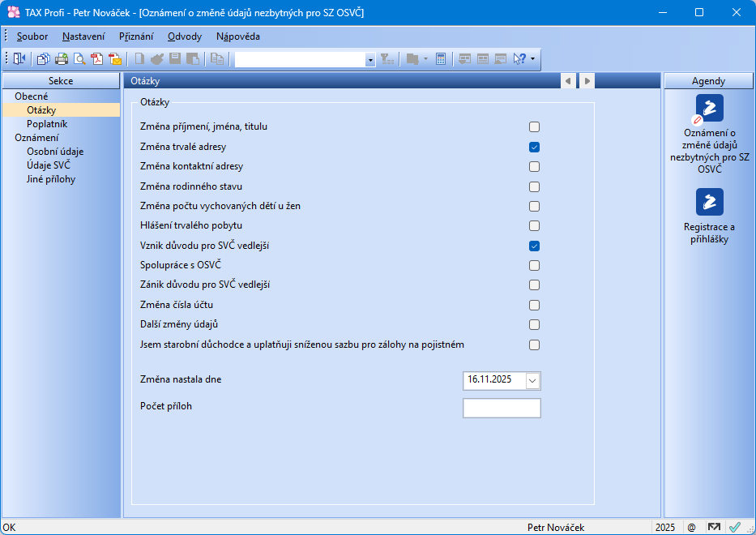Viewport: 756px width, 535px height.
Task: Select Údaje SVČ in the section tree
Action: point(49,165)
